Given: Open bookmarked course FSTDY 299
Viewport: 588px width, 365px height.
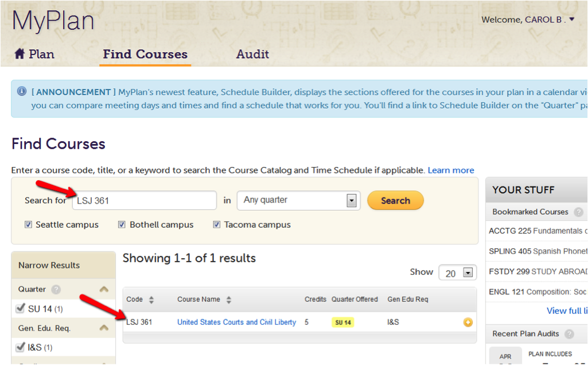Looking at the screenshot, I should (538, 271).
